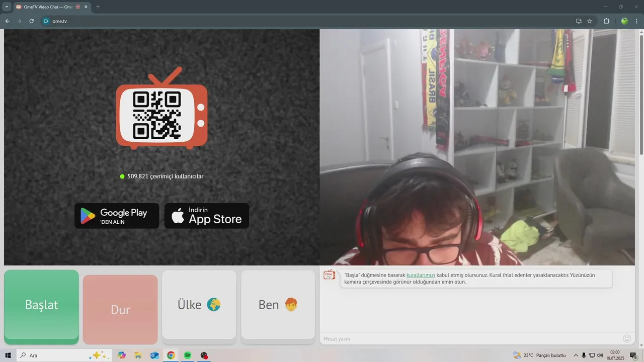Open the tab search dropdown arrow

click(x=7, y=7)
